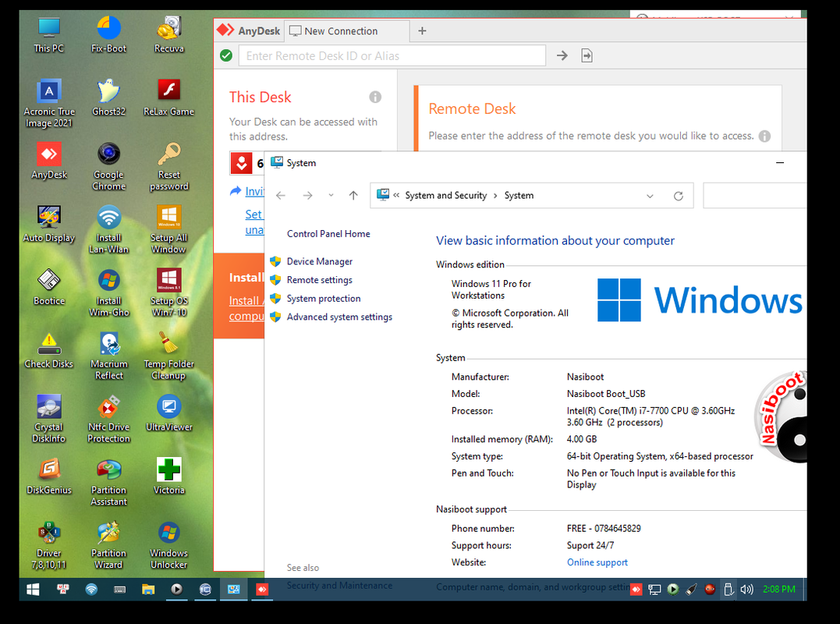Screen dimensions: 840x624
Task: Select Check Disks desktop icon
Action: pos(49,351)
